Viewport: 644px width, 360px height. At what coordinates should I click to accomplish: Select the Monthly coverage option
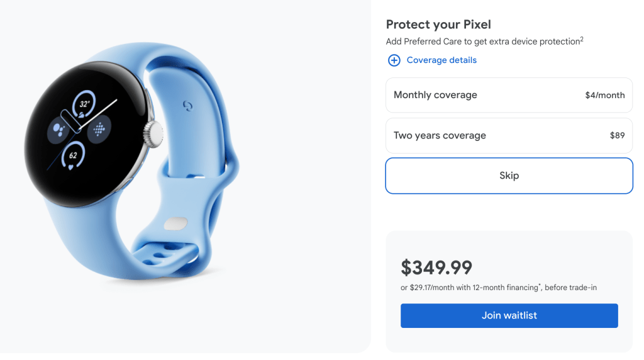click(509, 95)
